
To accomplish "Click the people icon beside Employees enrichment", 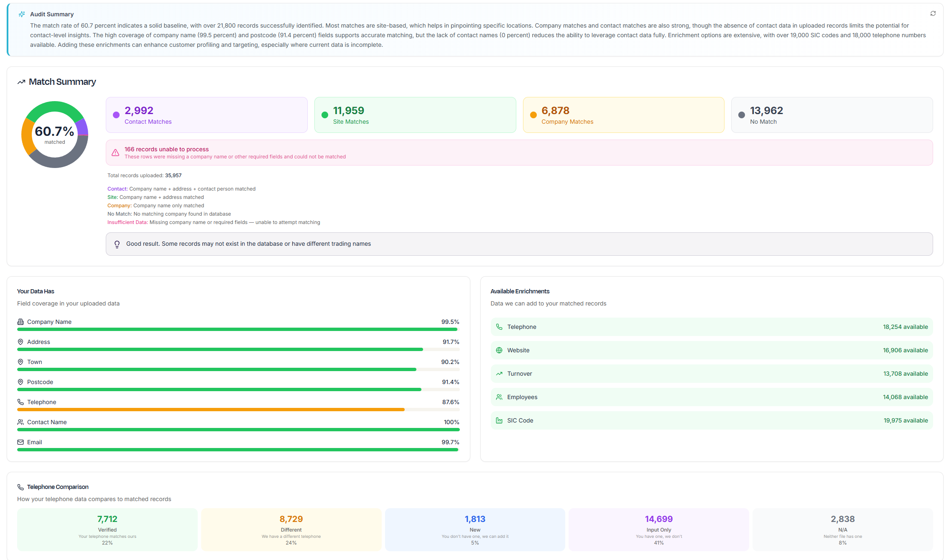I will 499,397.
